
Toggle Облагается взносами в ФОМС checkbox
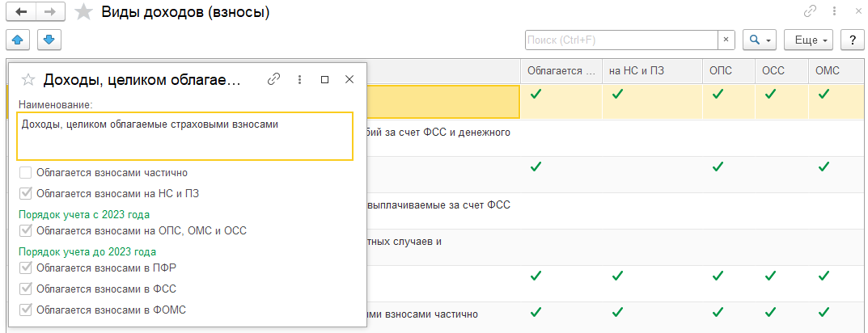pyautogui.click(x=25, y=310)
